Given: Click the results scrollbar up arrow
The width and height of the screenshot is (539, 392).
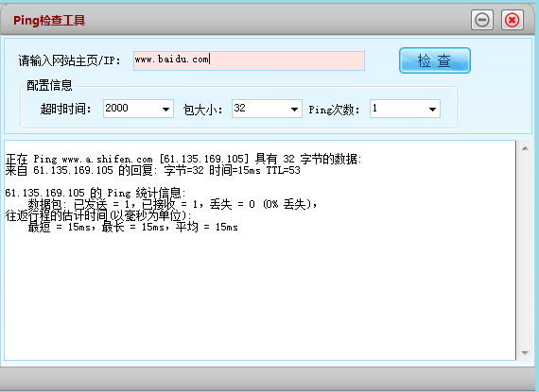Looking at the screenshot, I should (525, 148).
